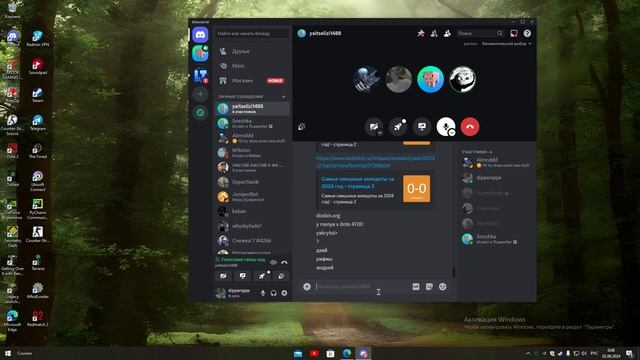
Task: Open the sticker picker
Action: pyautogui.click(x=429, y=287)
